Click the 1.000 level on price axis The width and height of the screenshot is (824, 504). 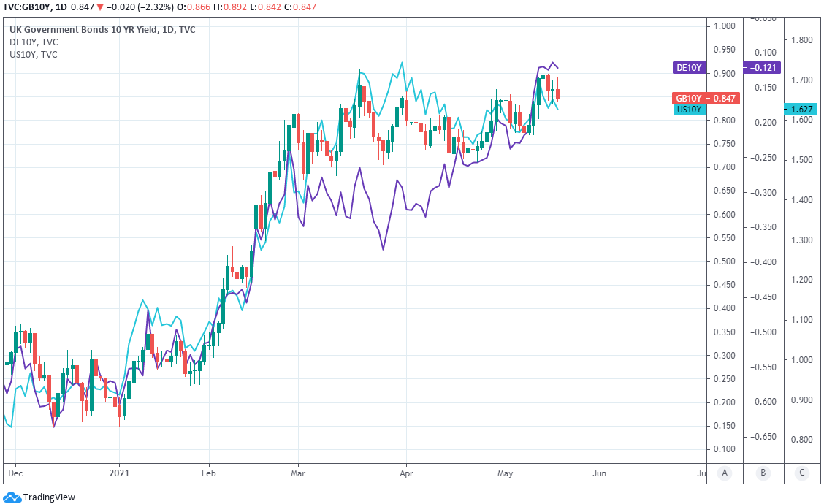725,26
